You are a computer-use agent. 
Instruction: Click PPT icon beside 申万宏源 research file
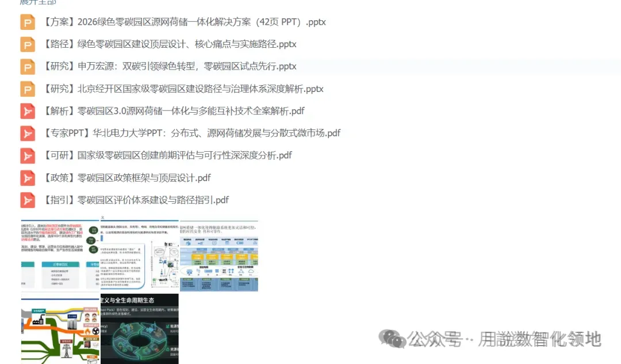tap(28, 67)
